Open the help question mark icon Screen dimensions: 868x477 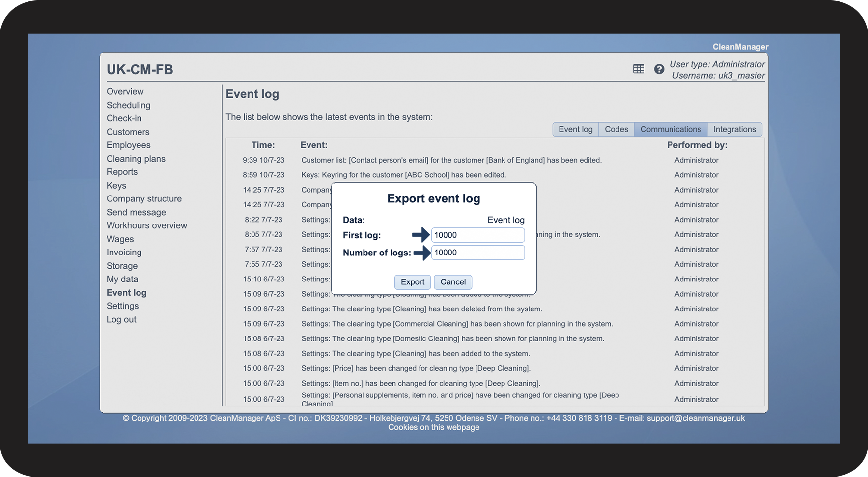tap(659, 69)
